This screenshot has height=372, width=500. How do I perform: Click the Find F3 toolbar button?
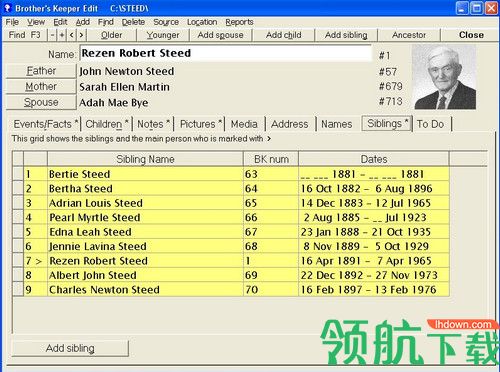pos(25,35)
